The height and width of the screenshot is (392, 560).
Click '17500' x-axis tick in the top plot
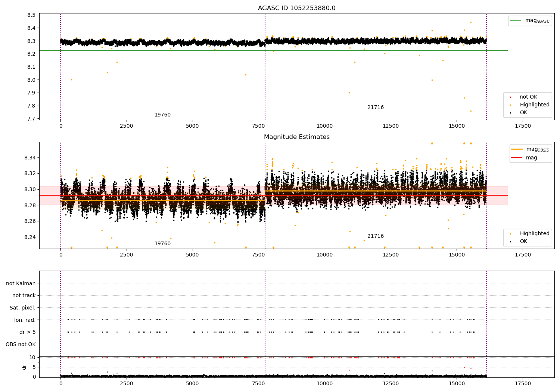(523, 126)
